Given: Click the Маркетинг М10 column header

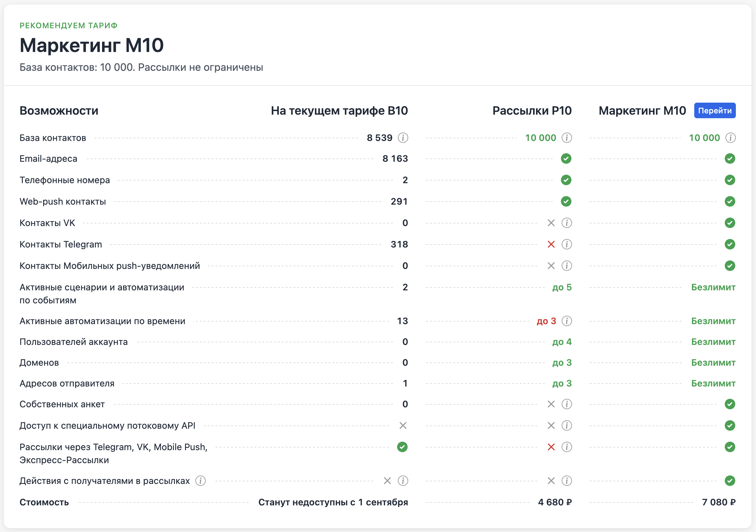Looking at the screenshot, I should 642,111.
